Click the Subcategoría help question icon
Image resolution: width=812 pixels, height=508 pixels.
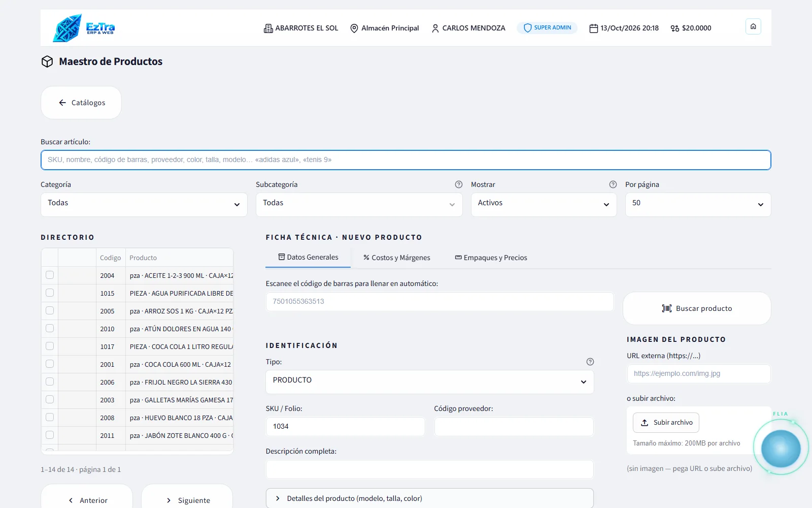click(459, 184)
